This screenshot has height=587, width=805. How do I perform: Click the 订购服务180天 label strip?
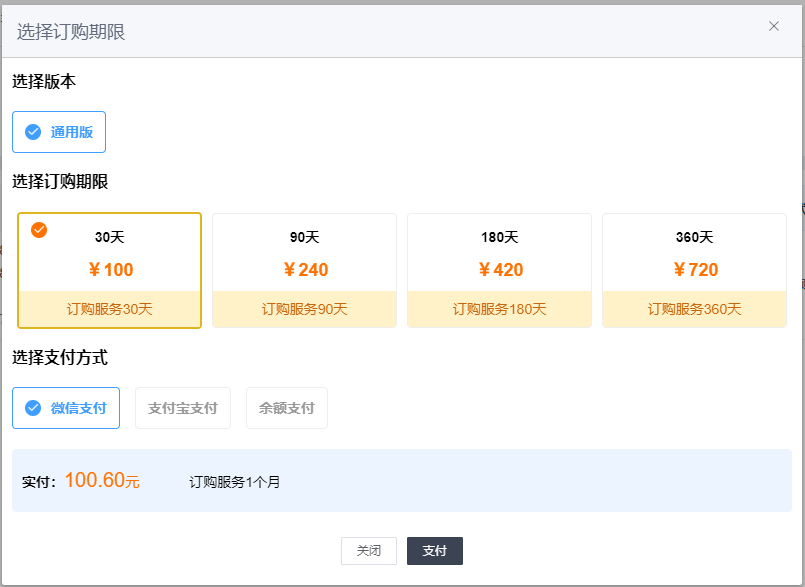pos(500,309)
